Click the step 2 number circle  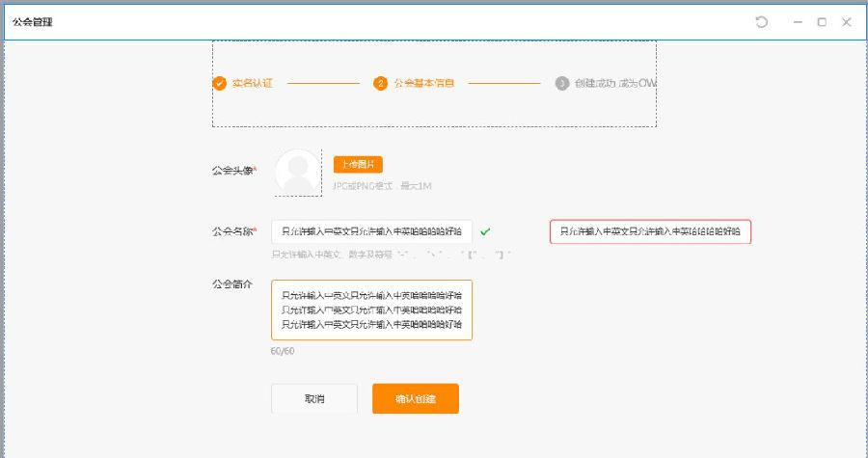tap(380, 83)
